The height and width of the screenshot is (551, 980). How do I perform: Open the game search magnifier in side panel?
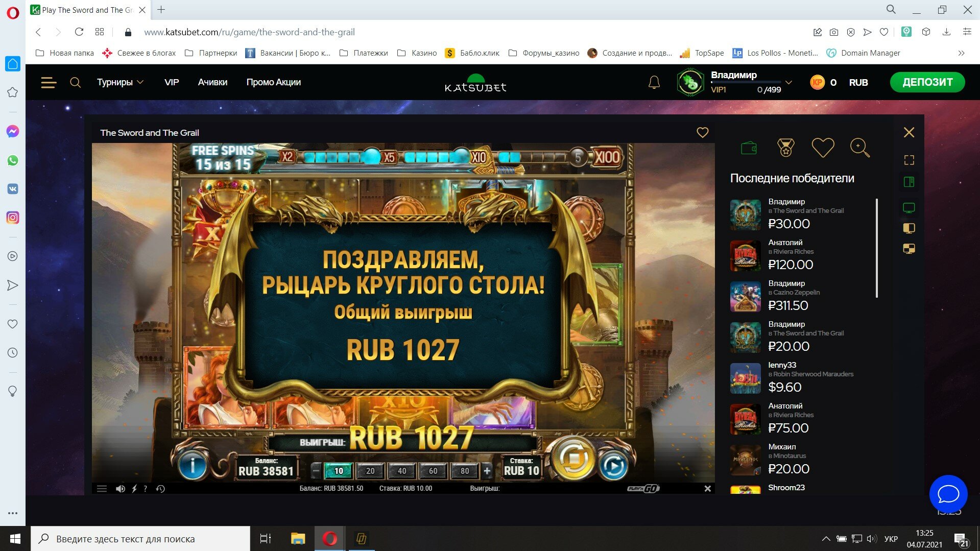859,148
